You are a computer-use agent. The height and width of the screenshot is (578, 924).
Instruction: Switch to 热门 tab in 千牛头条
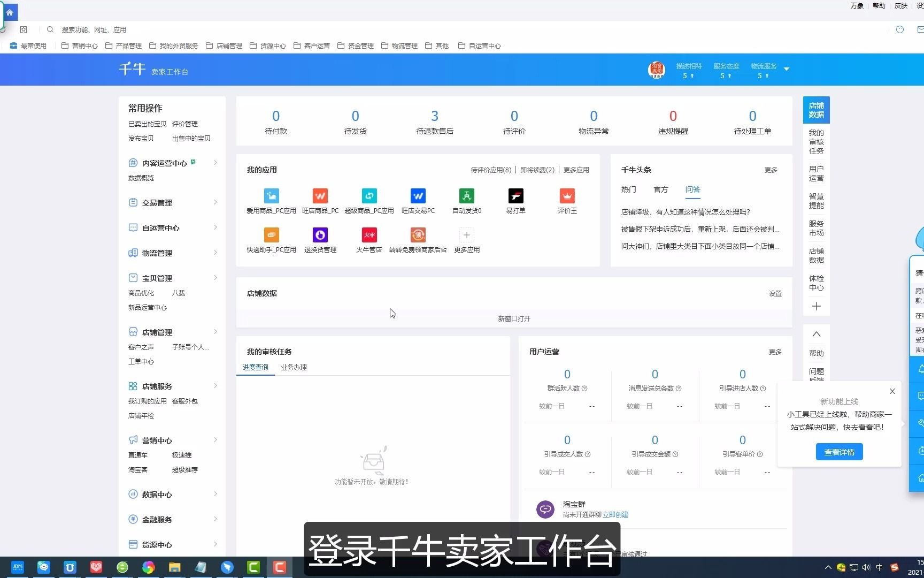click(628, 189)
